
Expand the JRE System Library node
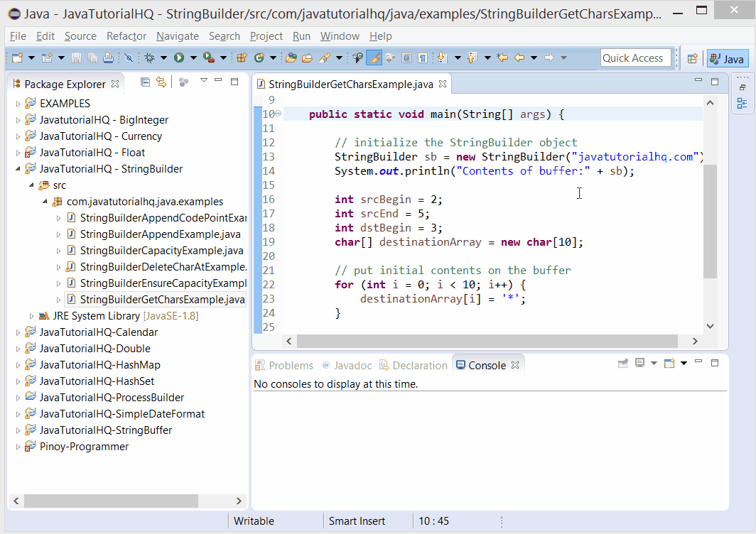pos(31,315)
